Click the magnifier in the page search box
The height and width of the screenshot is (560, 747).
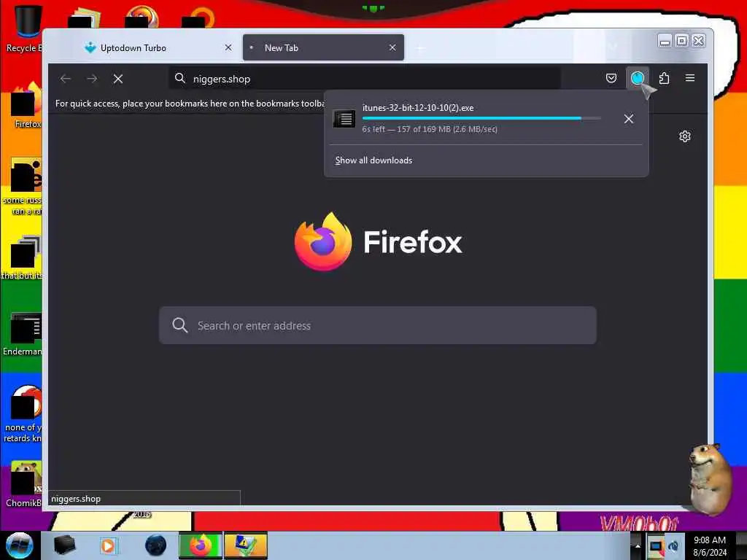179,325
